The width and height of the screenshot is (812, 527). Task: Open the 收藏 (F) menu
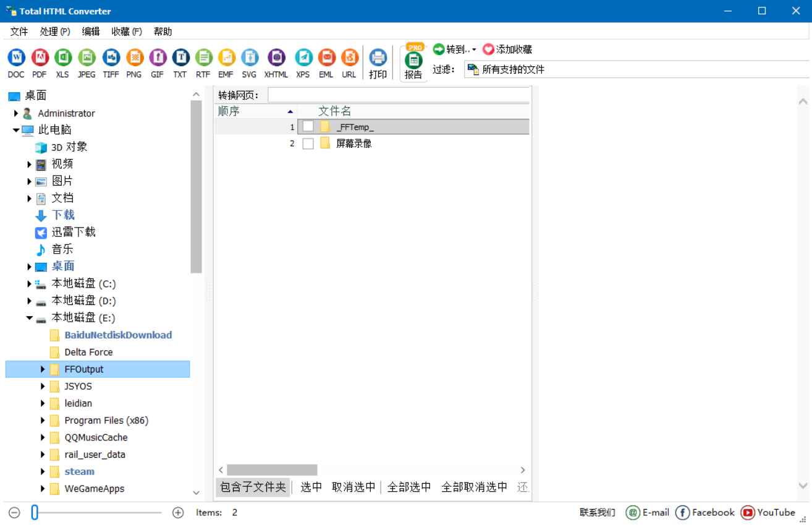pos(125,31)
